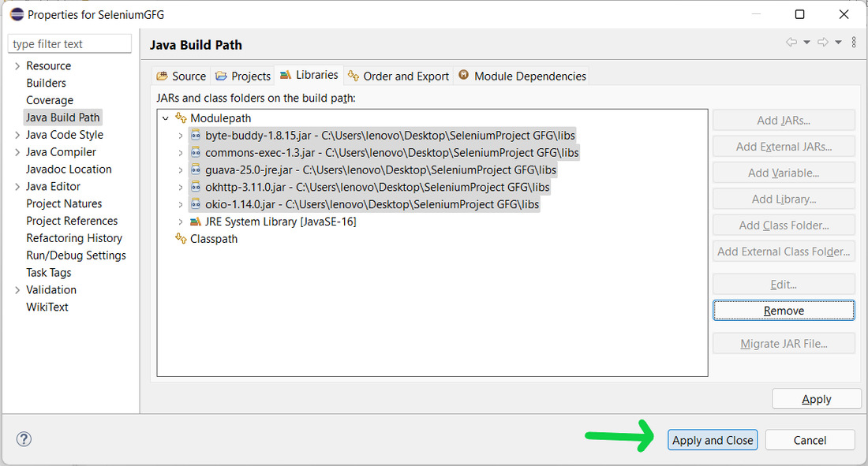This screenshot has height=466, width=868.
Task: Click the guava jar file icon
Action: (196, 170)
